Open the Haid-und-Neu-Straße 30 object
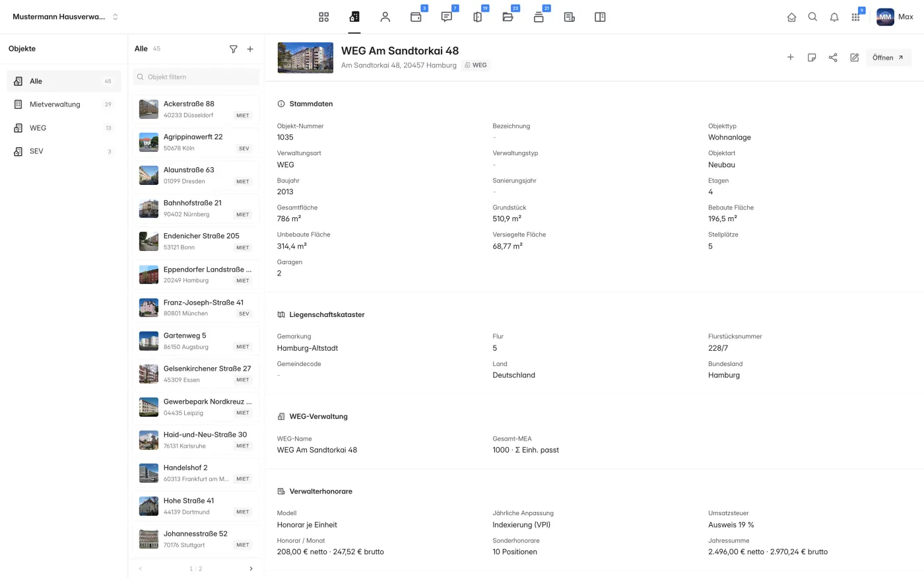The height and width of the screenshot is (578, 924). pos(196,440)
